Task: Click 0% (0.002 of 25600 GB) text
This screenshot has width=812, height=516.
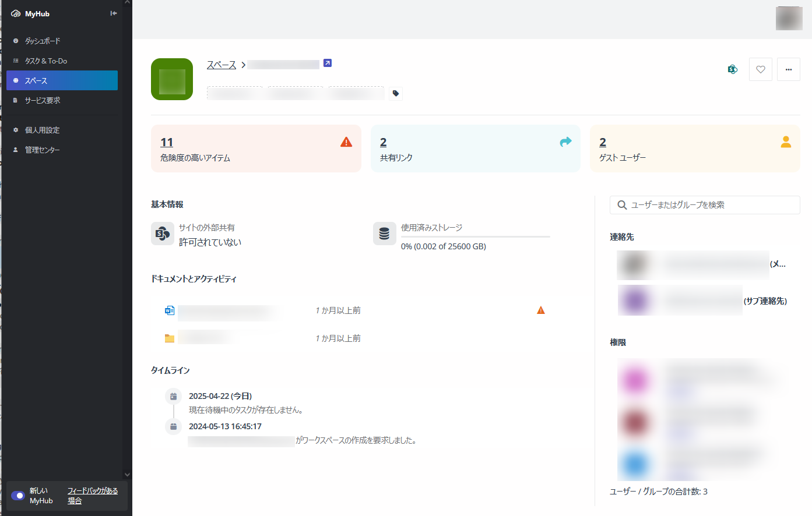Action: [444, 246]
